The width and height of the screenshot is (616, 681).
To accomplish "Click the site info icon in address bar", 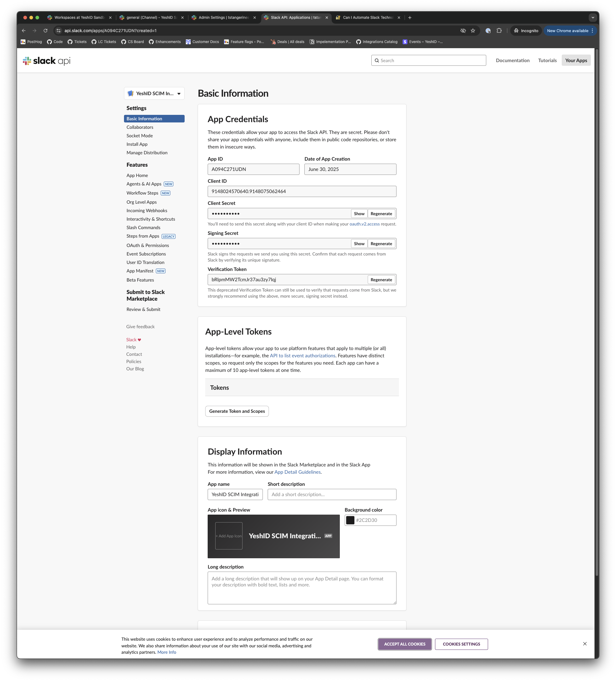I will [x=59, y=31].
